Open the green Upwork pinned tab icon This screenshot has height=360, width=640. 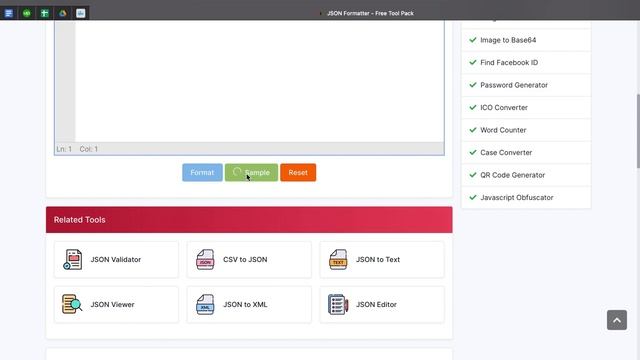(x=27, y=13)
